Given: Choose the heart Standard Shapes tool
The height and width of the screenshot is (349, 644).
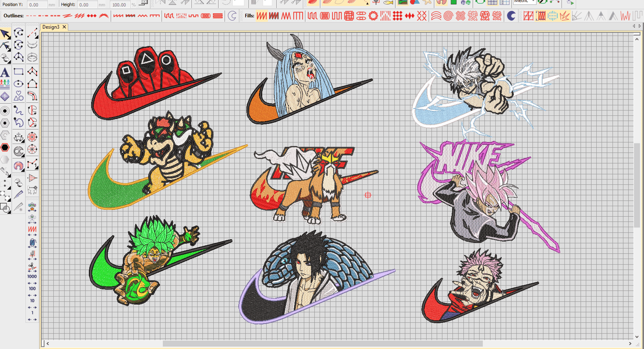Looking at the screenshot, I should [x=18, y=96].
